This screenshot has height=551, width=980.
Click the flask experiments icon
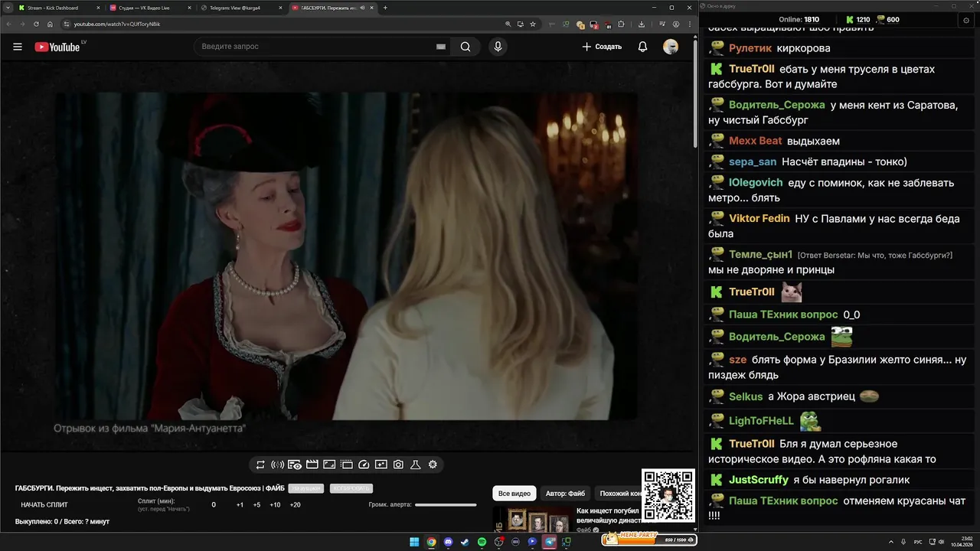click(x=416, y=465)
